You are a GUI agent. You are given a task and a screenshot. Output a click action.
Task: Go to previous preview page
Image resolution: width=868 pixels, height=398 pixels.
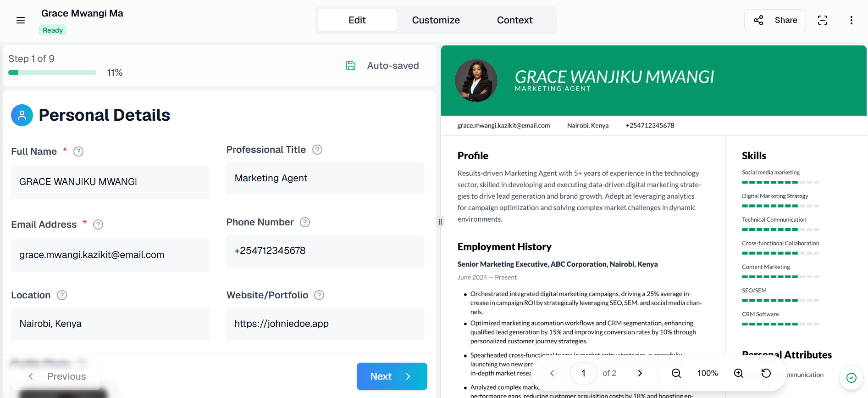552,373
